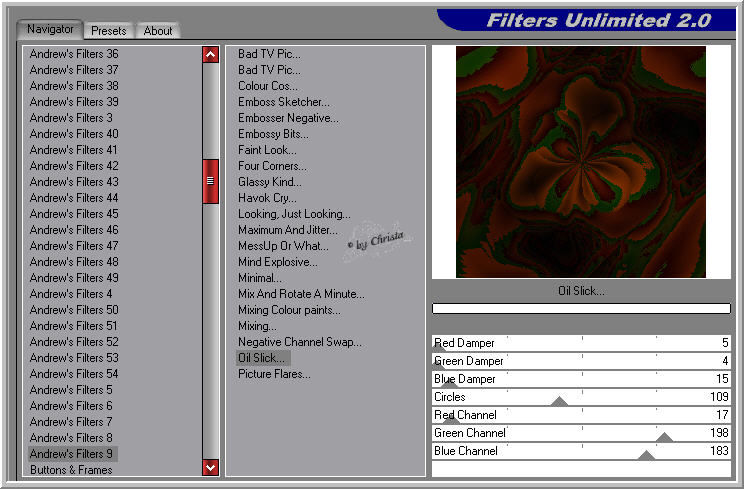The width and height of the screenshot is (744, 489).
Task: Choose Maximum And Jitter... filter
Action: pyautogui.click(x=288, y=230)
